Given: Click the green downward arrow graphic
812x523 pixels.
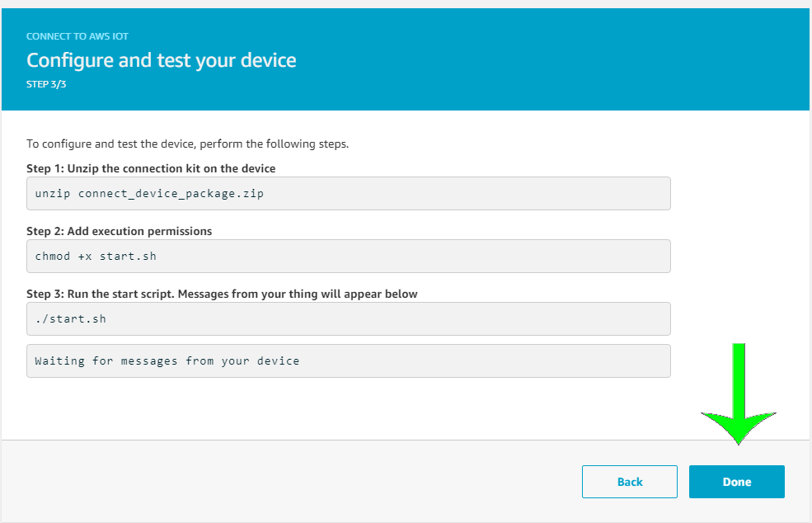Looking at the screenshot, I should click(738, 396).
